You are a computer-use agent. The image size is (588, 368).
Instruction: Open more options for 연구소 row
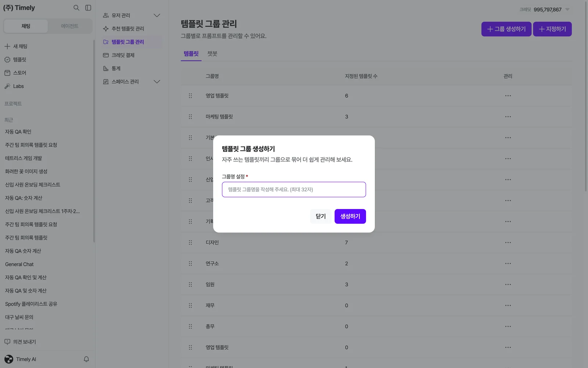pos(508,263)
